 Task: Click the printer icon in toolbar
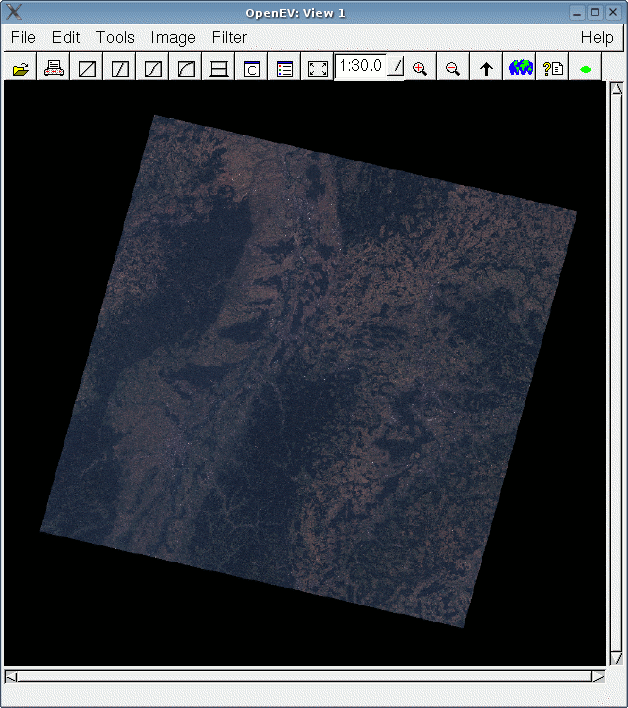pos(54,69)
